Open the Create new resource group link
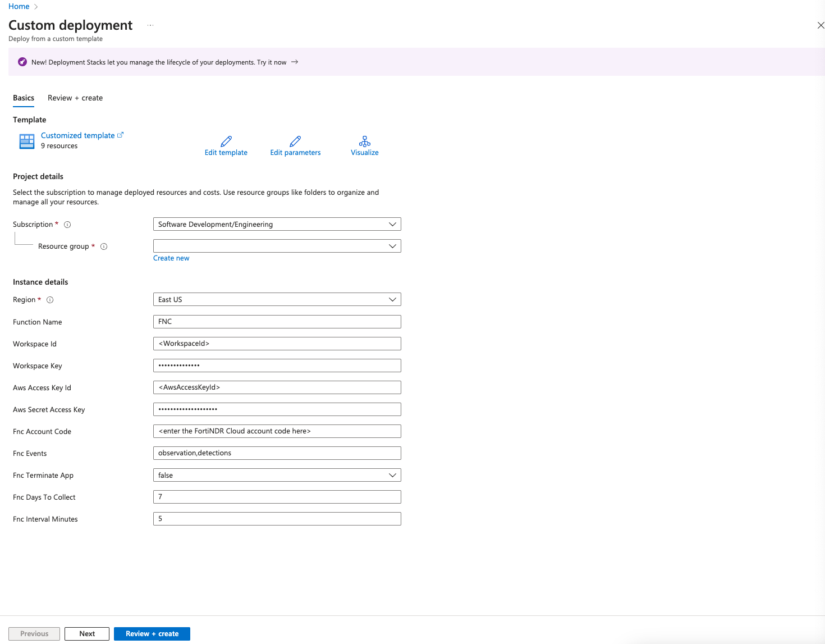Viewport: 825px width, 644px height. pyautogui.click(x=171, y=258)
